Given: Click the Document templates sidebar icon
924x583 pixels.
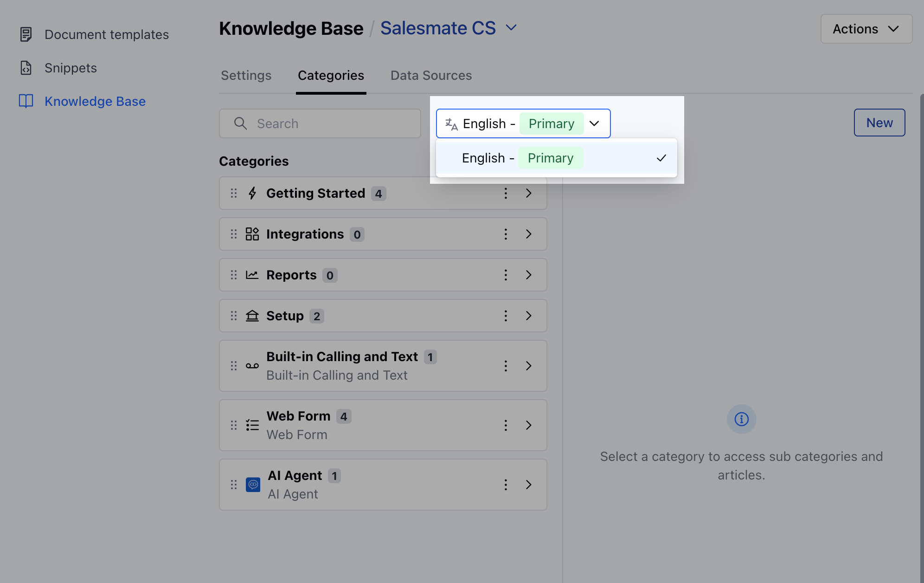Looking at the screenshot, I should (26, 34).
